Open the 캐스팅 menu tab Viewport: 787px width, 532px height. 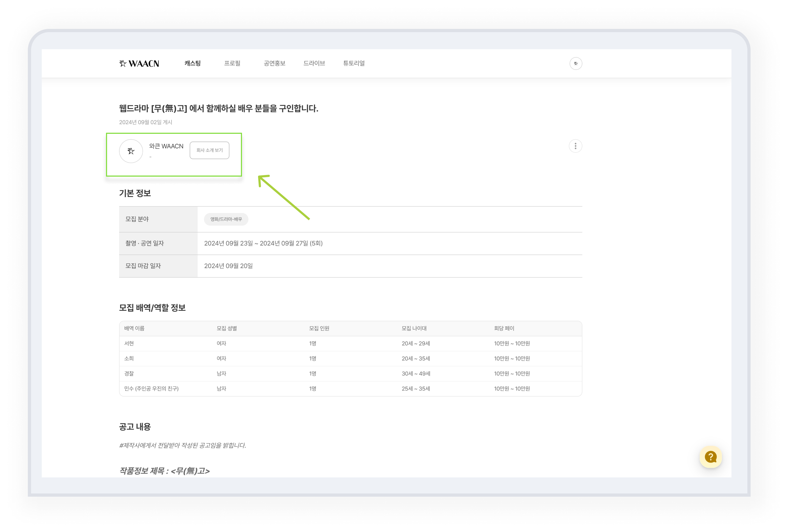(192, 63)
